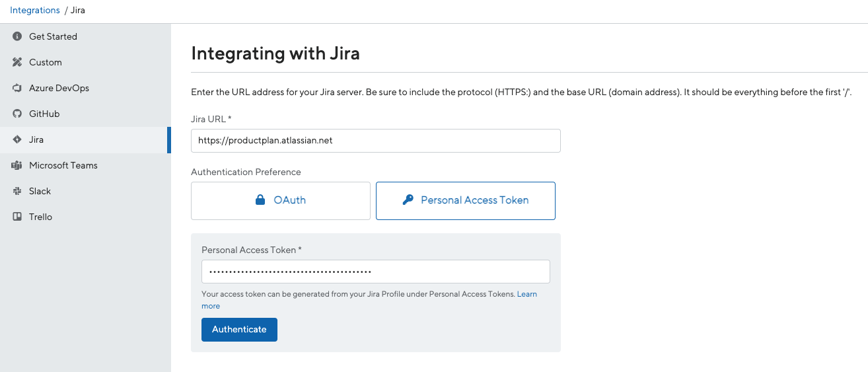This screenshot has width=868, height=372.
Task: Open the Get Started sidebar item
Action: (53, 36)
